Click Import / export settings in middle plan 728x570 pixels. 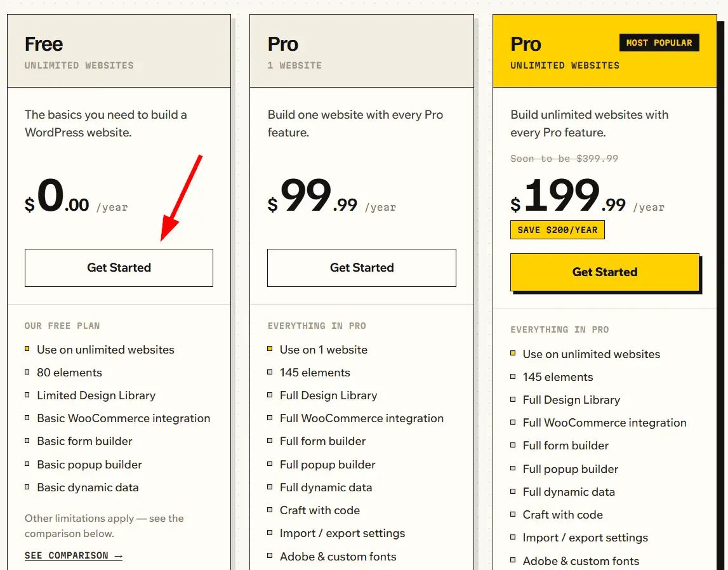(x=342, y=533)
